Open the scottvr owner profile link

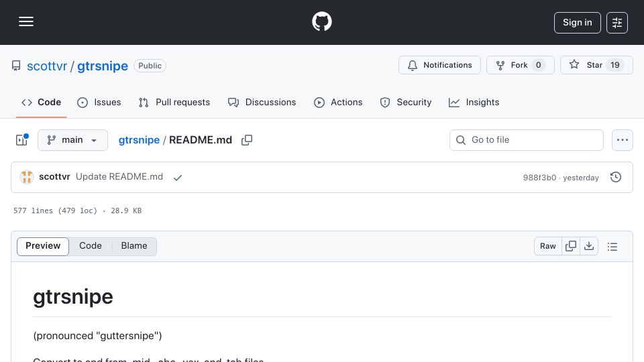click(x=47, y=66)
